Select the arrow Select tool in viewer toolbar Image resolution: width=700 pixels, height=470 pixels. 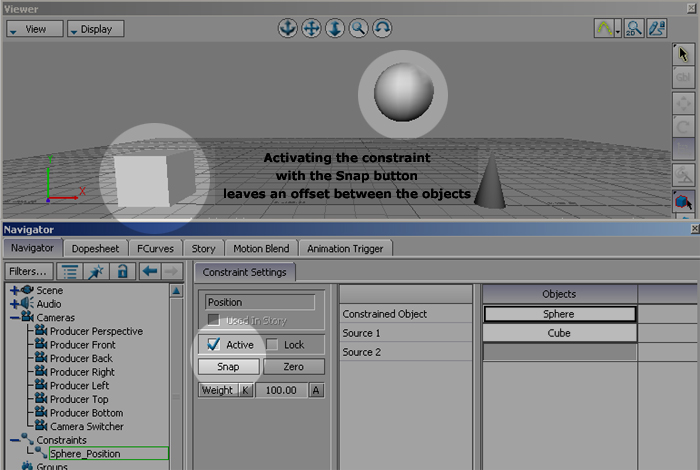tap(684, 53)
